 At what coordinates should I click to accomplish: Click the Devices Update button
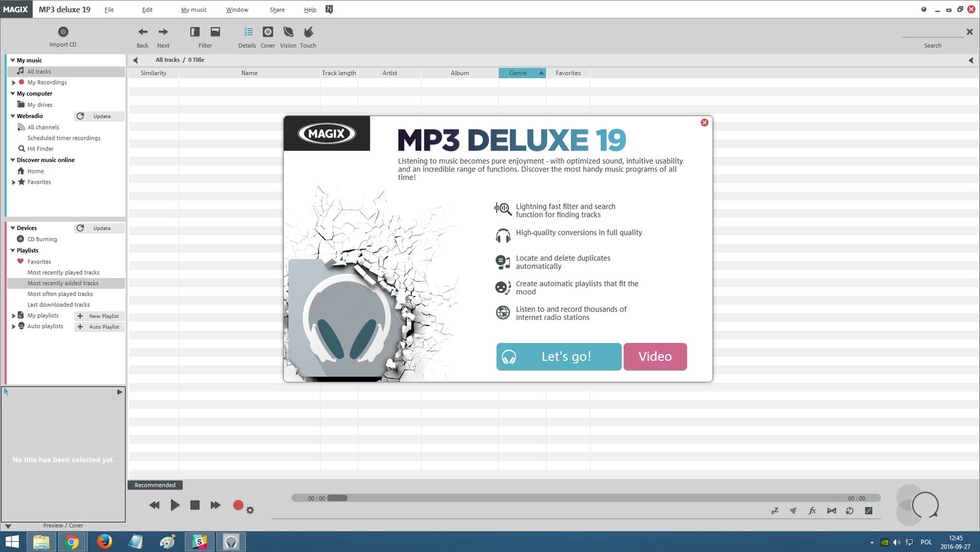99,228
